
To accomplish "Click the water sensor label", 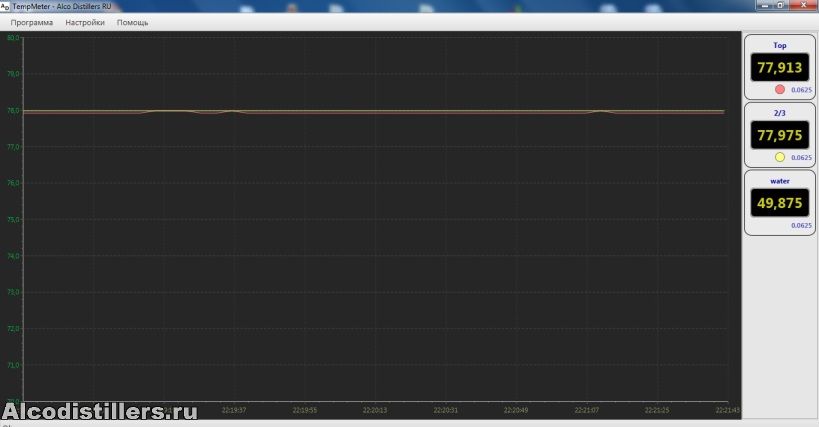I will (780, 181).
